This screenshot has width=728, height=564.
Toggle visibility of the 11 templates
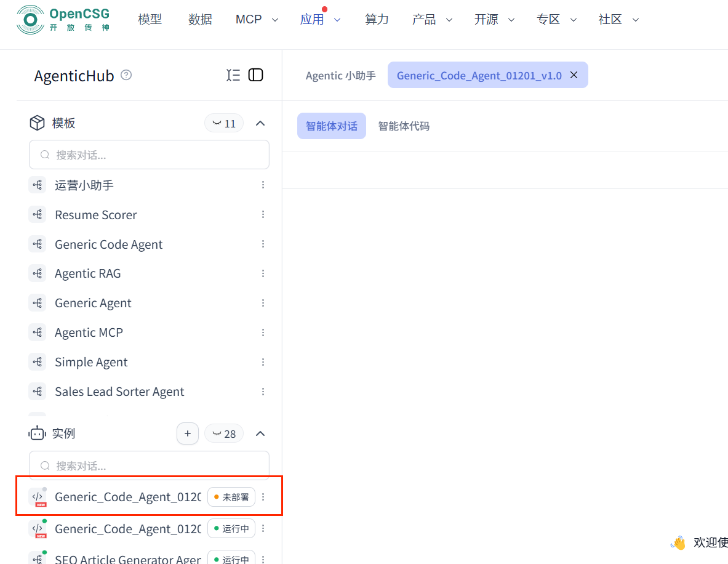coord(224,123)
